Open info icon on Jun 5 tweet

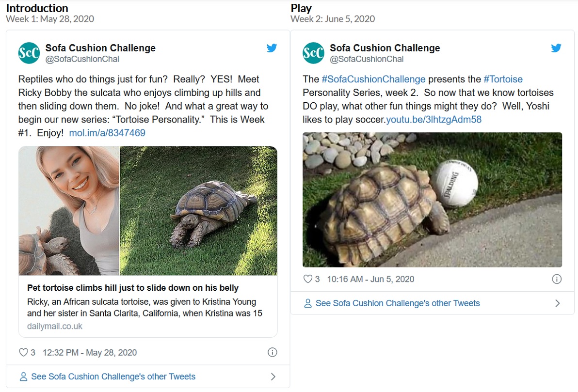tap(557, 279)
